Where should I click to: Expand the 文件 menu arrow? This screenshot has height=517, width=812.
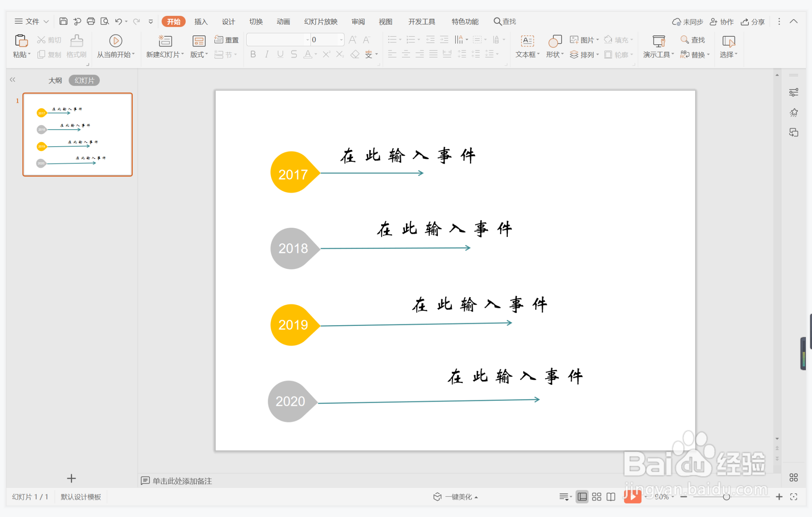pyautogui.click(x=46, y=21)
